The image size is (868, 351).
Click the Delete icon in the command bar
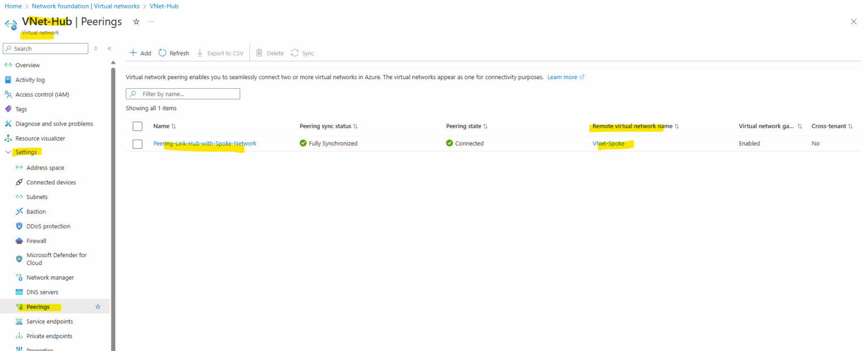point(259,53)
